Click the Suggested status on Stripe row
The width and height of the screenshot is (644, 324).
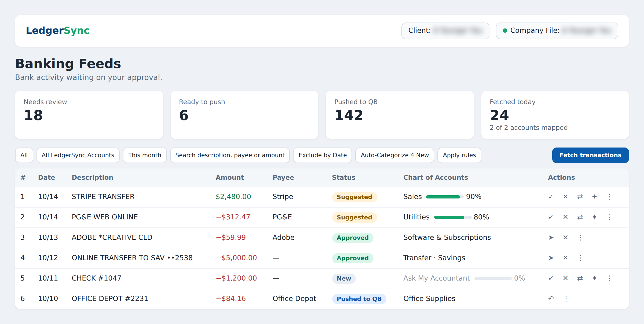click(x=354, y=197)
